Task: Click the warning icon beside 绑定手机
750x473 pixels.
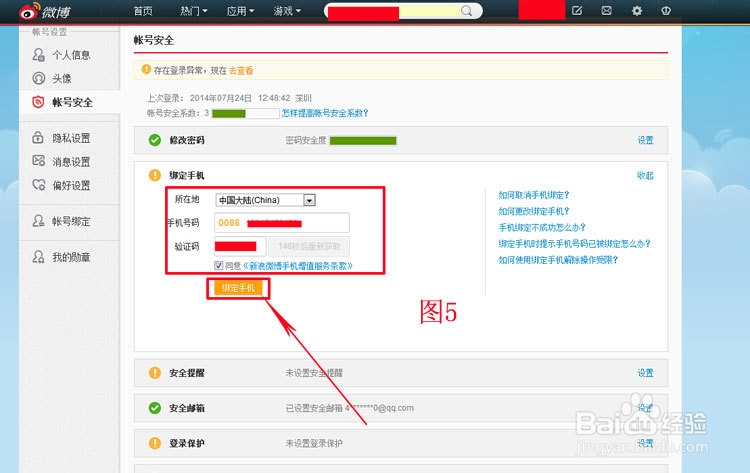Action: 154,175
